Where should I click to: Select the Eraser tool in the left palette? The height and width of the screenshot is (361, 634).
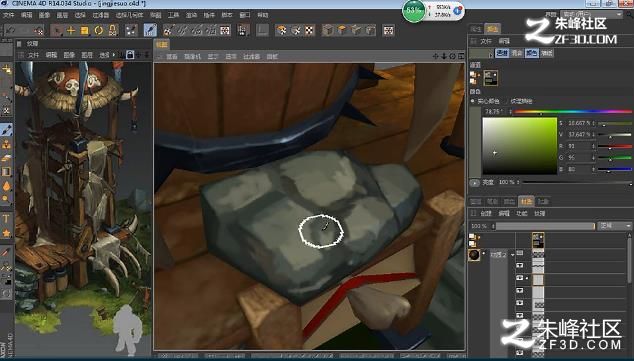(x=6, y=158)
